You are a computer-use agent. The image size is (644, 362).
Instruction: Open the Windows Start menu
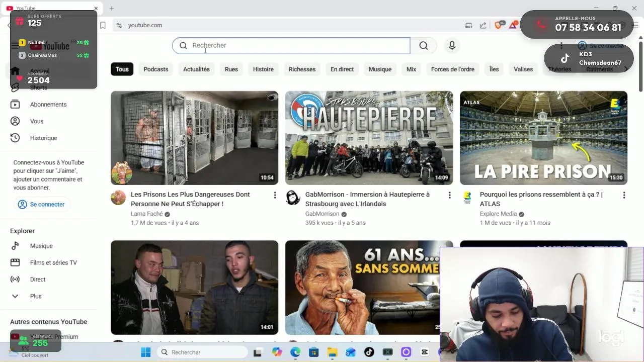(145, 352)
